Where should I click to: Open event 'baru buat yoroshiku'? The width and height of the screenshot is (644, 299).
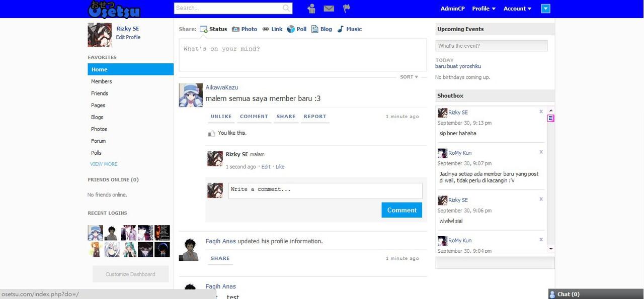[458, 66]
